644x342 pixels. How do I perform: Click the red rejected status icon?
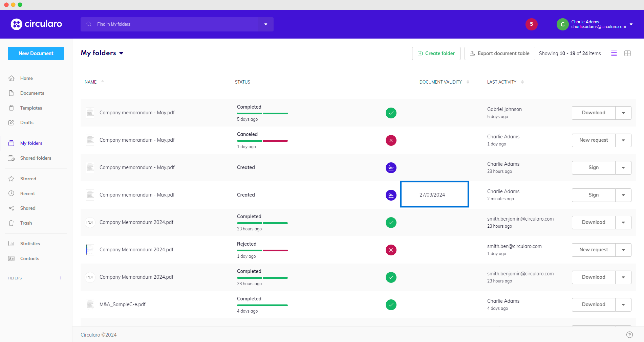point(391,250)
